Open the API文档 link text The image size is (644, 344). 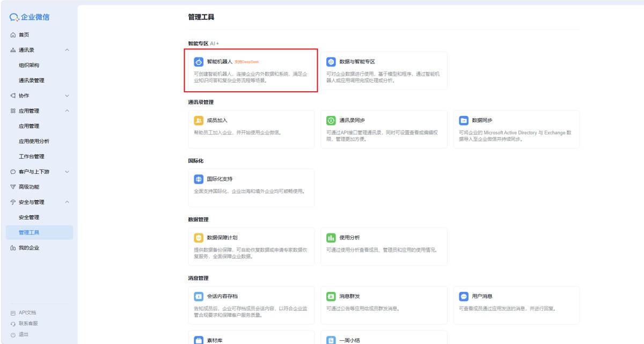[x=27, y=313]
